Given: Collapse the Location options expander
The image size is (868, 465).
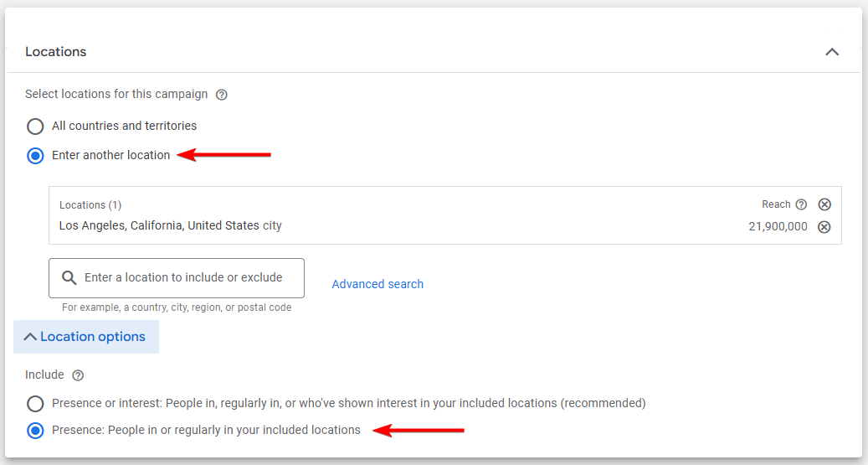Looking at the screenshot, I should click(x=85, y=337).
